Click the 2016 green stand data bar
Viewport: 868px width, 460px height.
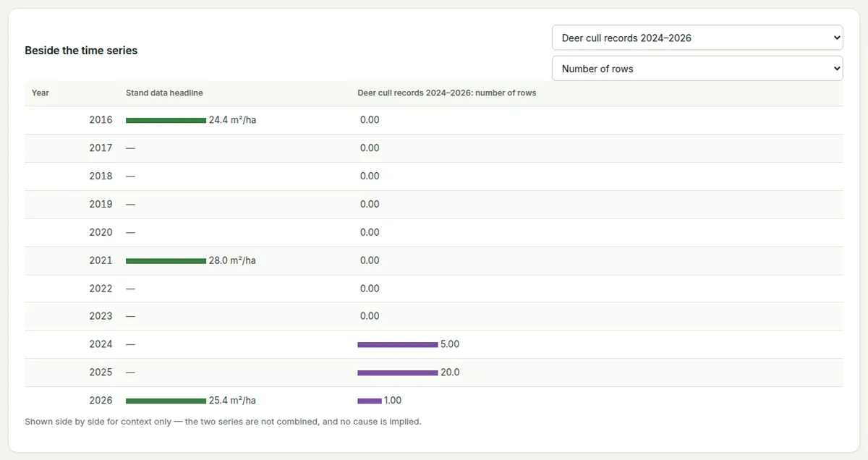(166, 120)
